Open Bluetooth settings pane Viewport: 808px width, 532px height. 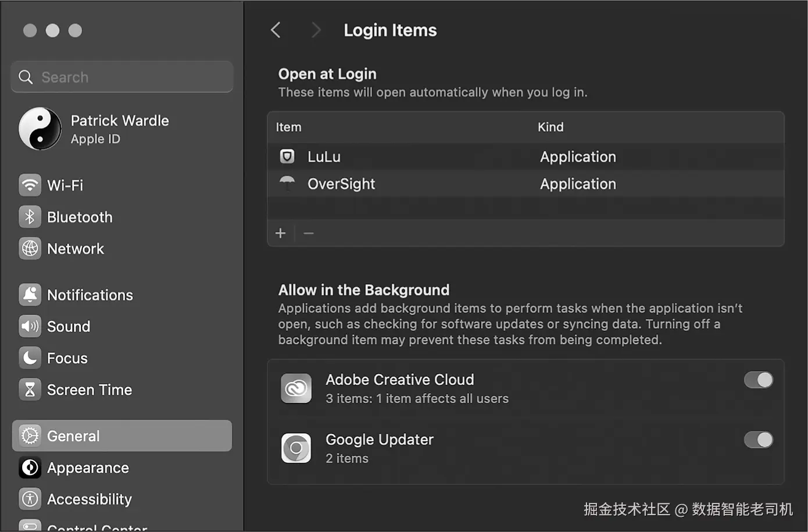122,217
